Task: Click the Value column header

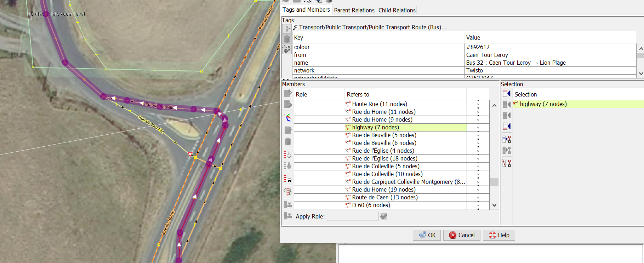Action: [550, 37]
